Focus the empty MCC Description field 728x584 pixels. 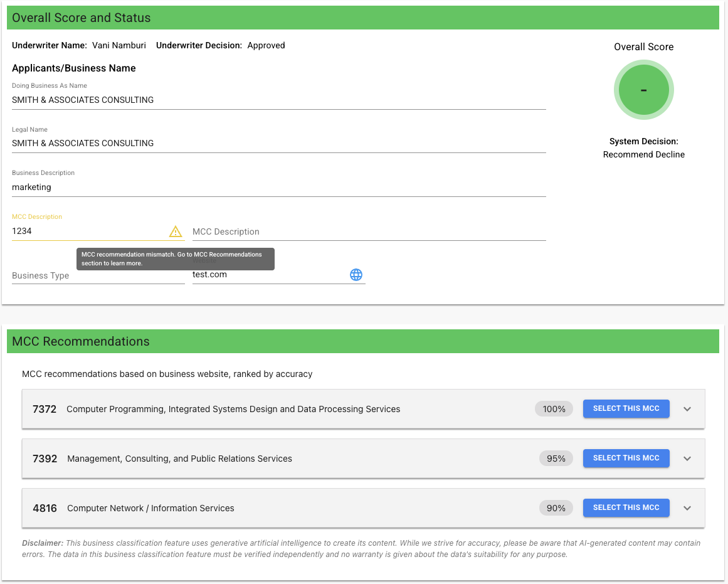click(369, 231)
